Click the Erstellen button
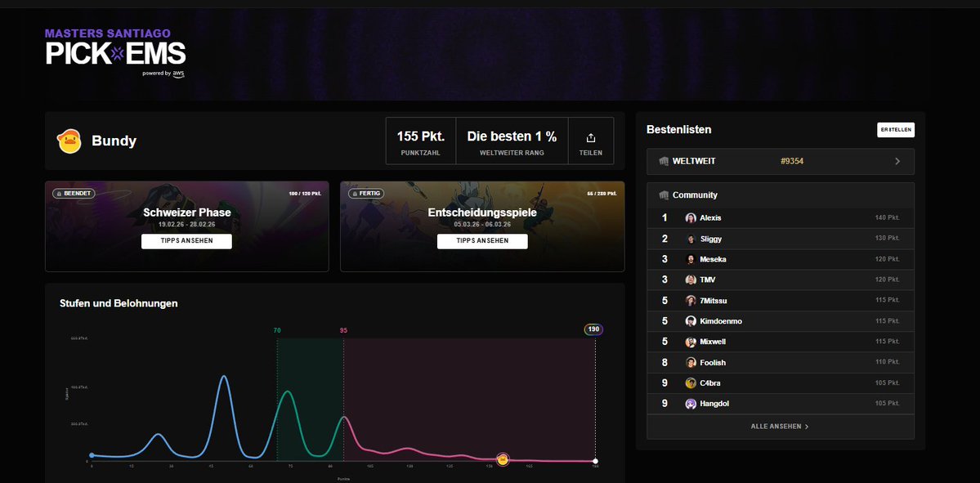Screen dimensions: 980x483 click(896, 130)
